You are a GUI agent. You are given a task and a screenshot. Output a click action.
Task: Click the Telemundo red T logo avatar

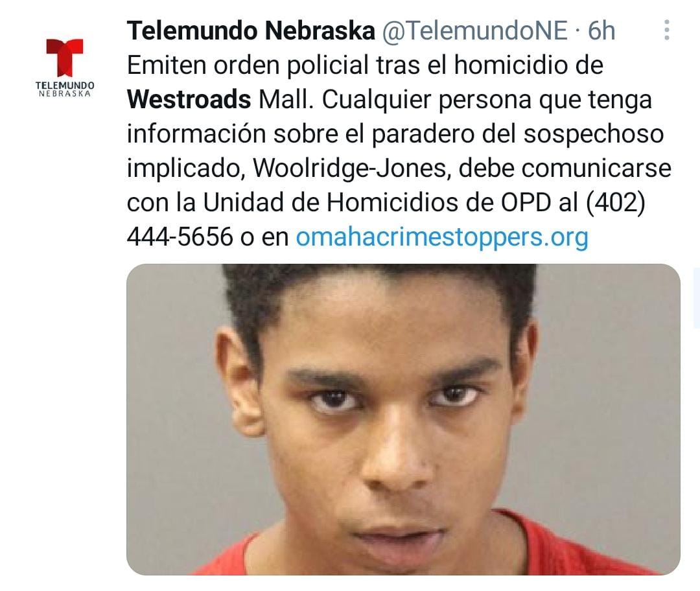[x=65, y=57]
